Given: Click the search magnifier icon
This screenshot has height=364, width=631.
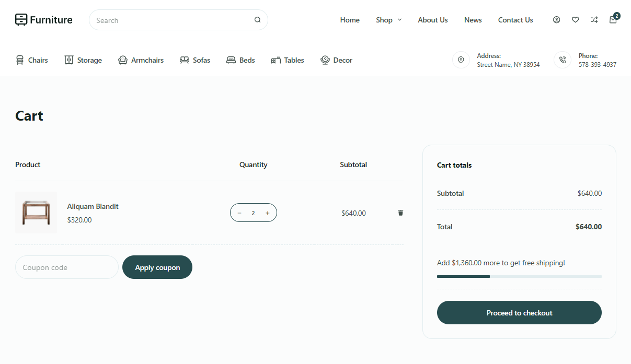Looking at the screenshot, I should (257, 20).
